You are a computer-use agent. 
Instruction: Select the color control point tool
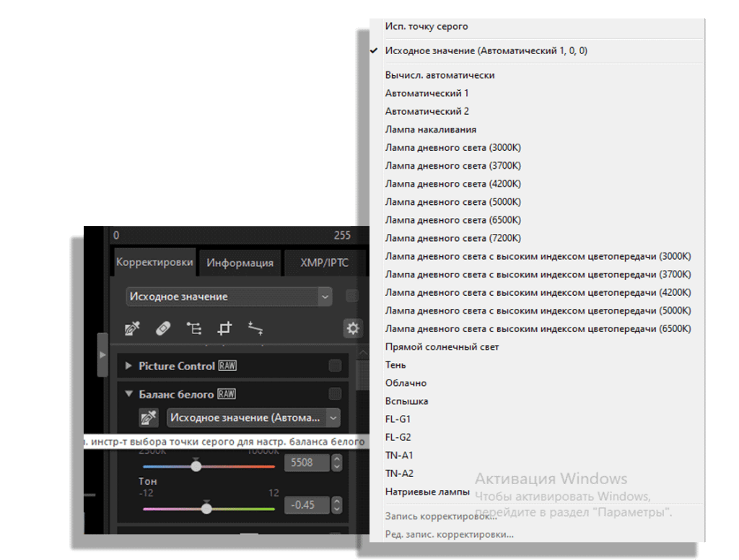(193, 328)
